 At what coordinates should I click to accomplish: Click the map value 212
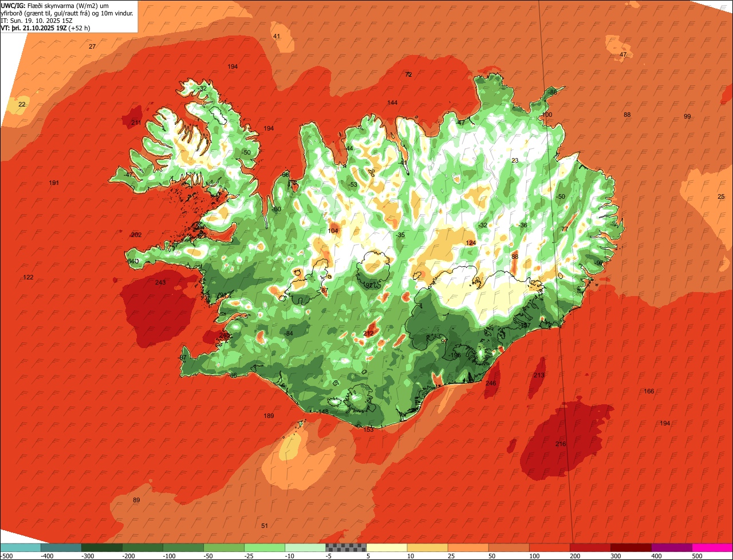pyautogui.click(x=368, y=333)
